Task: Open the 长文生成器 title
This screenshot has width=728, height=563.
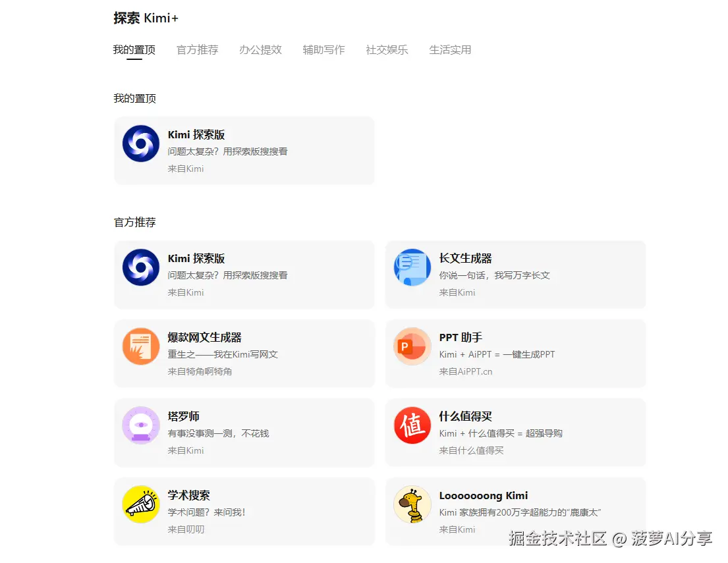Action: 465,259
